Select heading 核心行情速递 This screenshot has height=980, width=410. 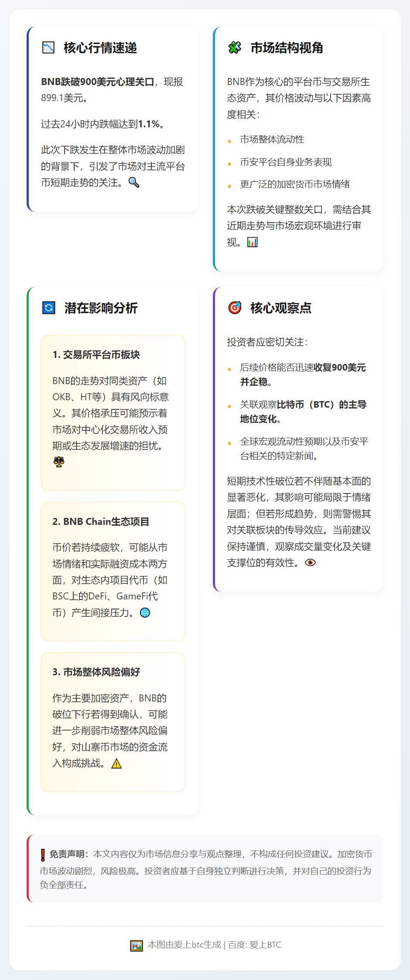tap(100, 48)
